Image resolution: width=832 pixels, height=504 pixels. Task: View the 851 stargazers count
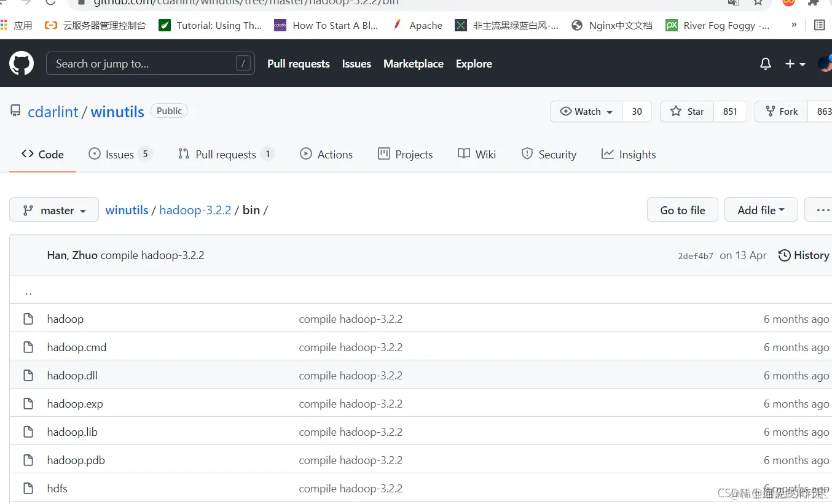click(730, 111)
